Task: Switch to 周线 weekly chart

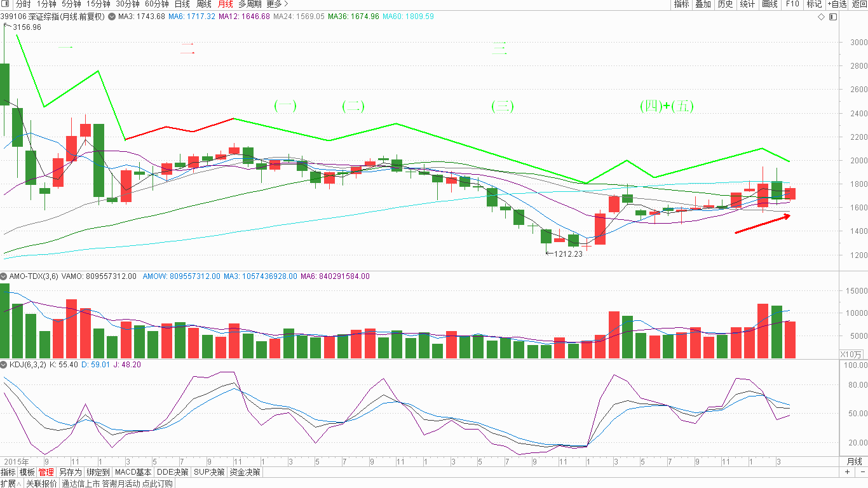Action: 203,4
